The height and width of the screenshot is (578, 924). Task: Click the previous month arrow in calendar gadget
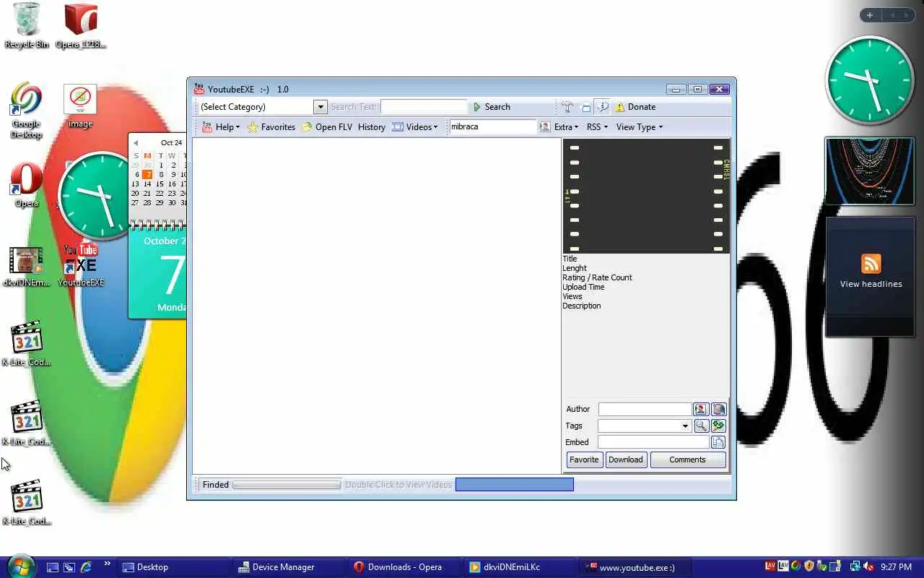135,143
